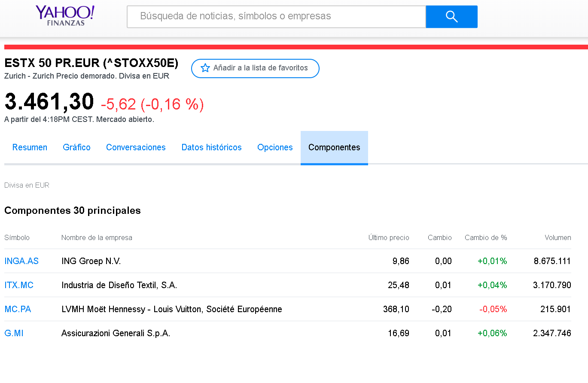Click the LVMH Moët Hennessy company name
This screenshot has width=588, height=383.
coord(171,309)
